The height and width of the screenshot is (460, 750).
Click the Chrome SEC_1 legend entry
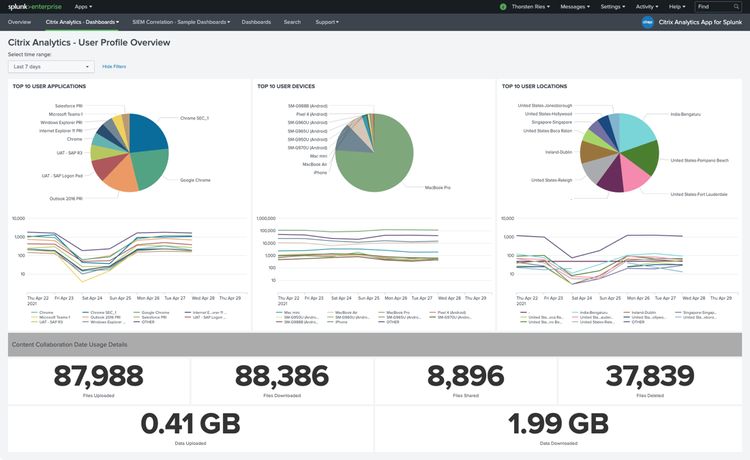pyautogui.click(x=99, y=313)
